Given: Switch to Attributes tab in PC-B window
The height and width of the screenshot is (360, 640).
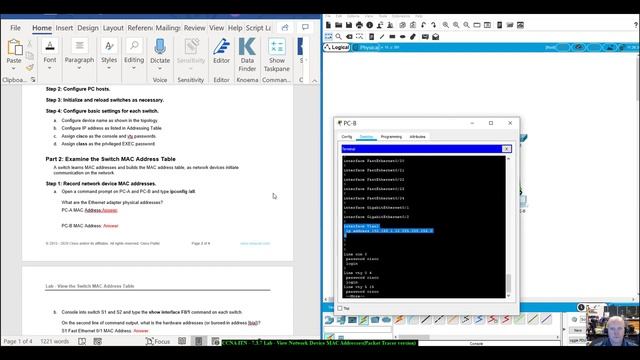Looking at the screenshot, I should coord(417,136).
